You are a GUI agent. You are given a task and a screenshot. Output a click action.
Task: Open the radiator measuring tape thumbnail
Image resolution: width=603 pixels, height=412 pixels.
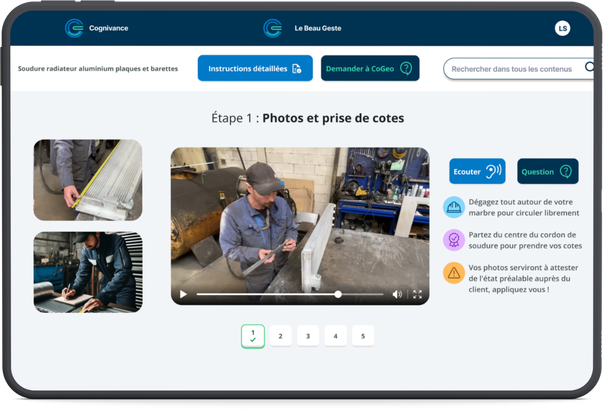tap(88, 180)
